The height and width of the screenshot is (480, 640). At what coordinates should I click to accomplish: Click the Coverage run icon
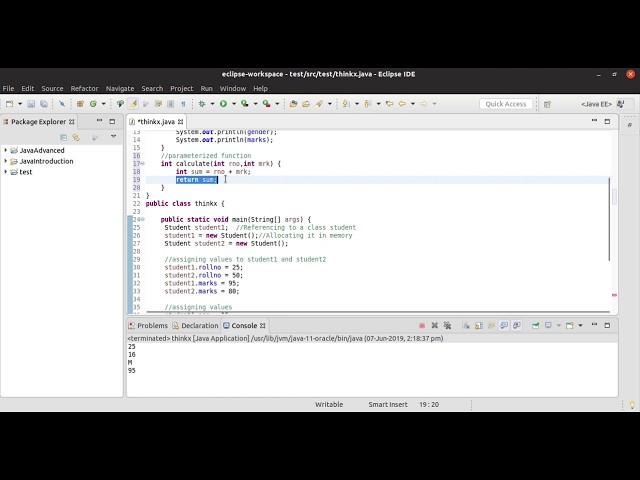244,104
